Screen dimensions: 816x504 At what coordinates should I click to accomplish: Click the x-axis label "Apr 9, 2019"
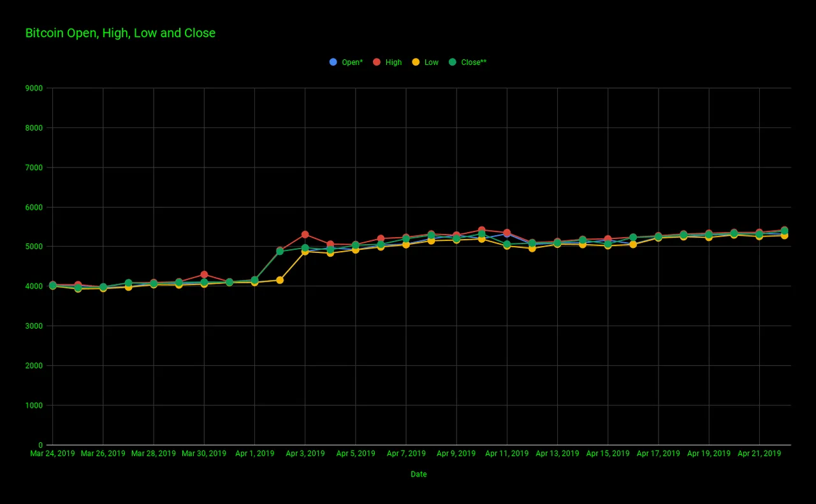pyautogui.click(x=456, y=454)
